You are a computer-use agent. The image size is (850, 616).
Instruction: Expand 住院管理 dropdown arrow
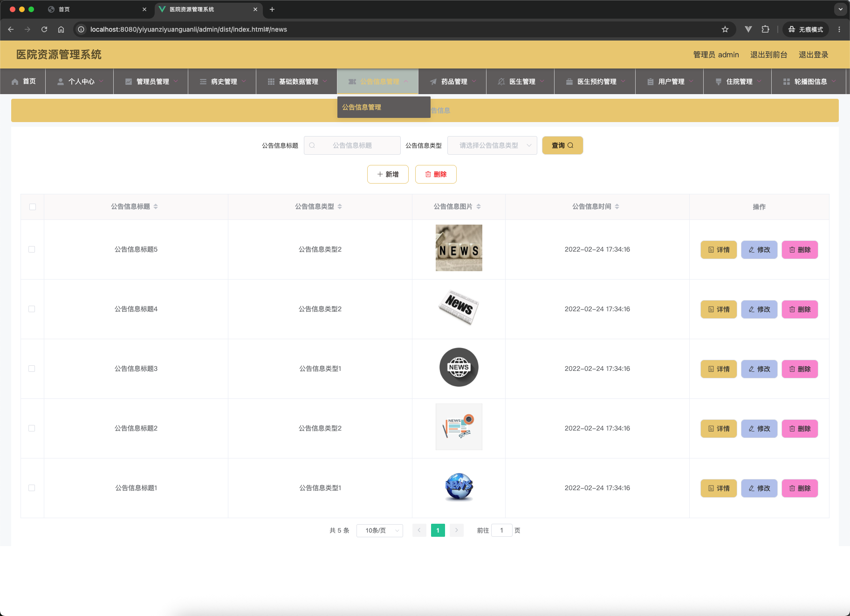759,81
